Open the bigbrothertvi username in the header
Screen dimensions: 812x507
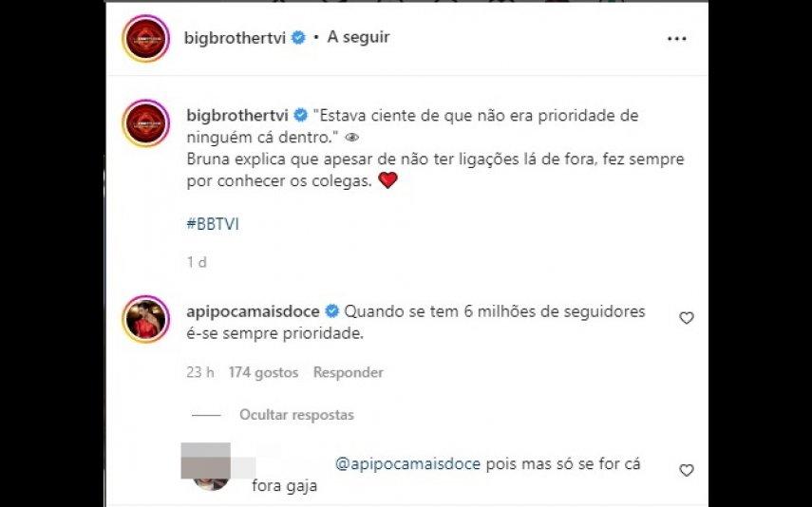(236, 38)
